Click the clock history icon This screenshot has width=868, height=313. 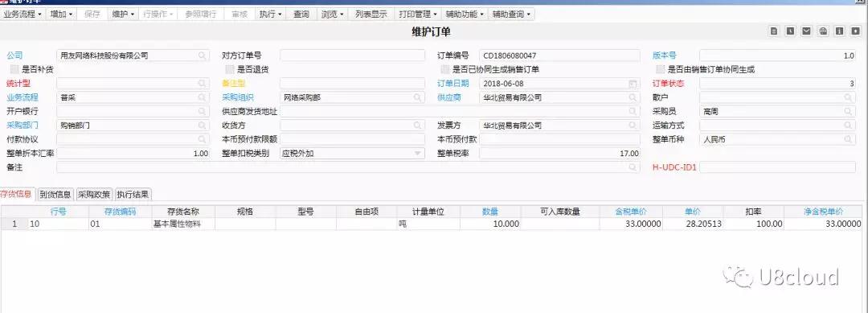[791, 31]
